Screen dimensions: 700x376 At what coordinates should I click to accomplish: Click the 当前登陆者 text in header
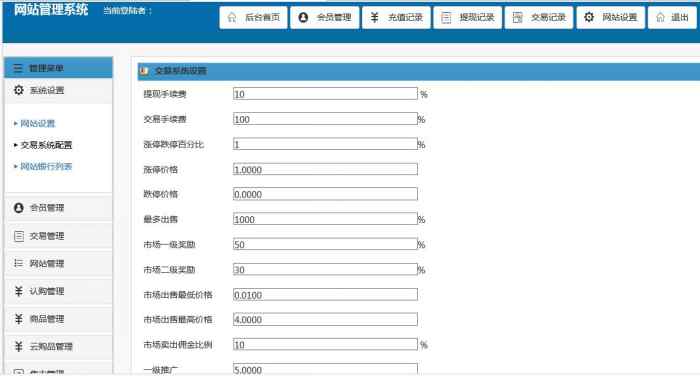(x=127, y=11)
